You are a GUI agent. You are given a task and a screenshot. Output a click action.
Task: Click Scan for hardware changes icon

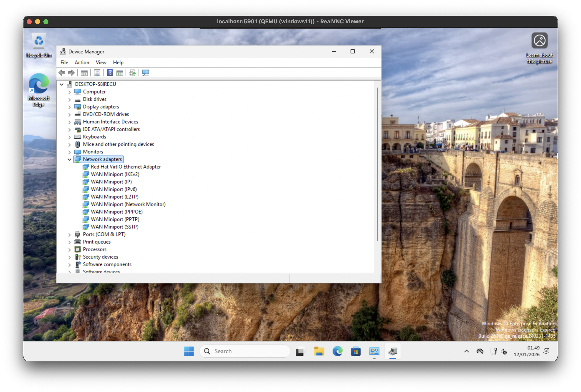coord(145,73)
